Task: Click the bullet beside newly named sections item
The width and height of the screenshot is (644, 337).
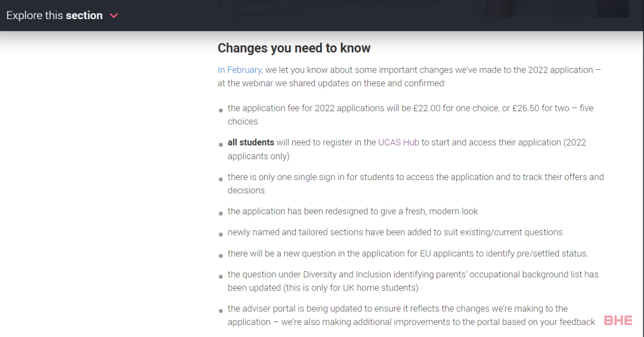Action: (221, 234)
